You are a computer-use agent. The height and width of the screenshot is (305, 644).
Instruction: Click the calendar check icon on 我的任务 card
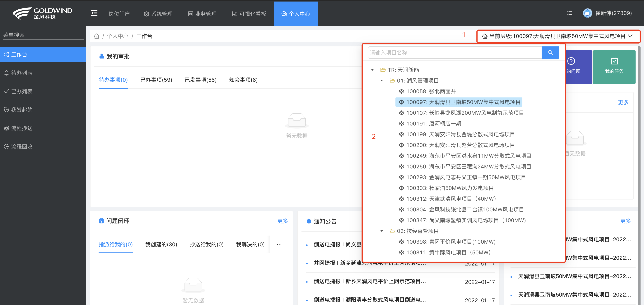point(614,61)
